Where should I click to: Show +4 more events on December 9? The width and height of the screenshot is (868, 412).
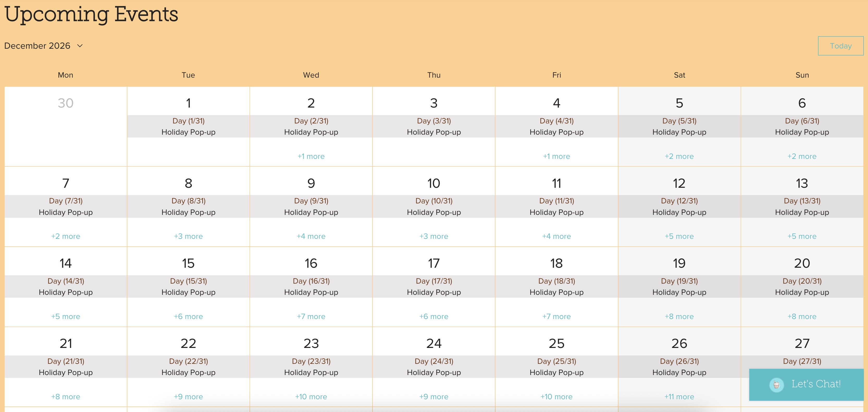coord(311,236)
